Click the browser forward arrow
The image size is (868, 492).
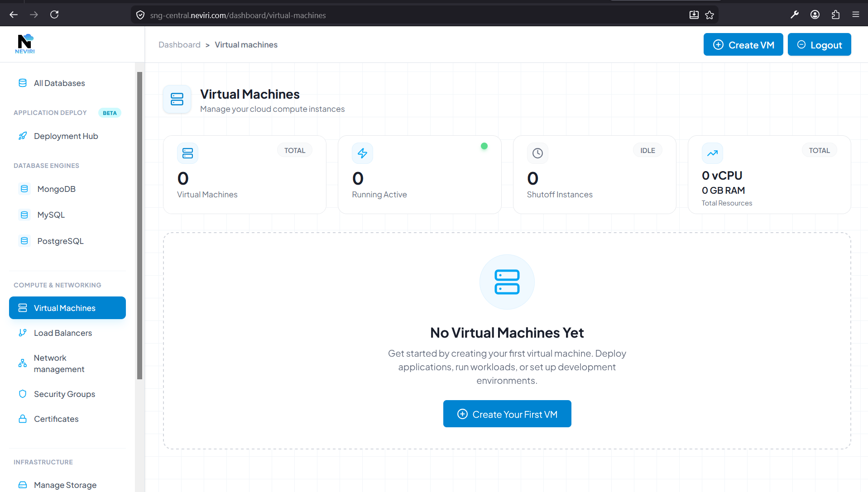(x=34, y=14)
